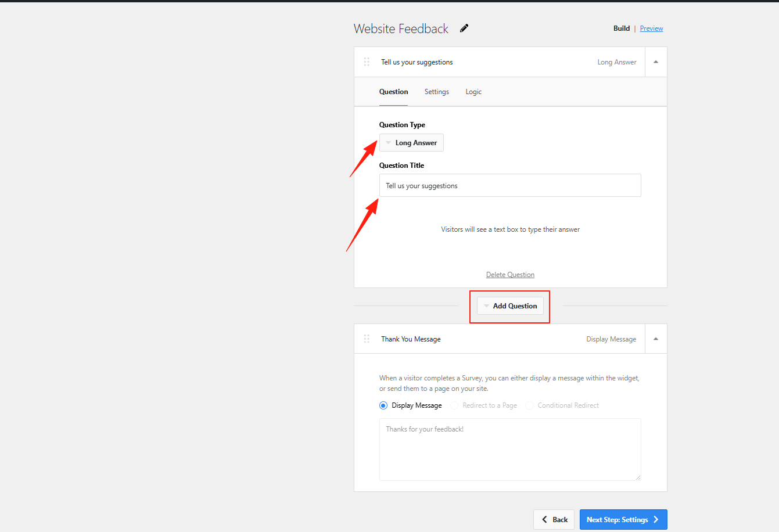
Task: Click the pencil icon beside Website Feedback
Action: click(464, 28)
